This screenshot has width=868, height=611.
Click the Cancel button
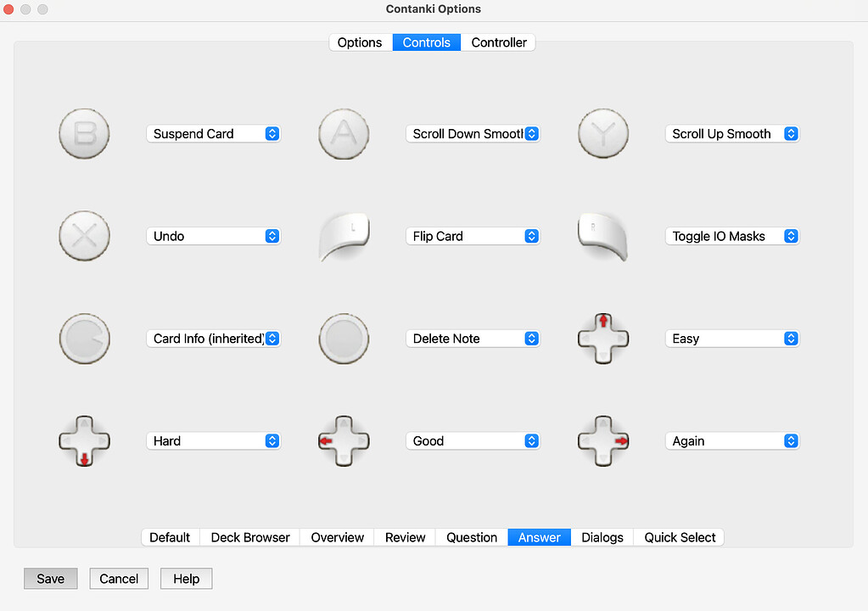click(x=118, y=578)
